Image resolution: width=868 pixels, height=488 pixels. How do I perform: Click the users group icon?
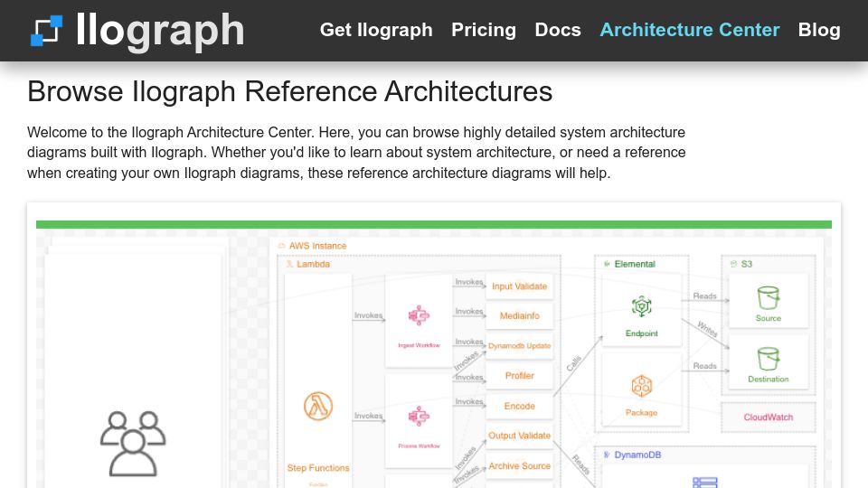[x=133, y=444]
